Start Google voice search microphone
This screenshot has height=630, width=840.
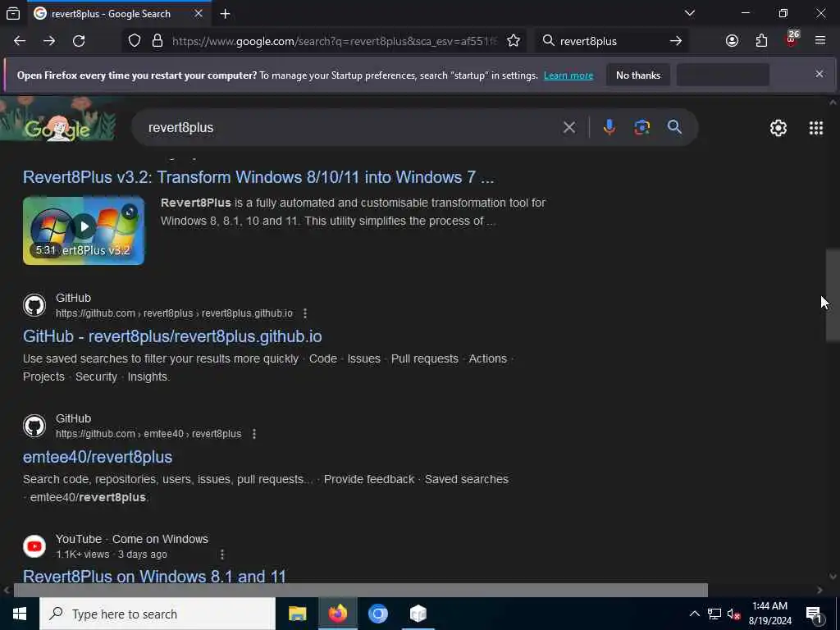point(609,127)
